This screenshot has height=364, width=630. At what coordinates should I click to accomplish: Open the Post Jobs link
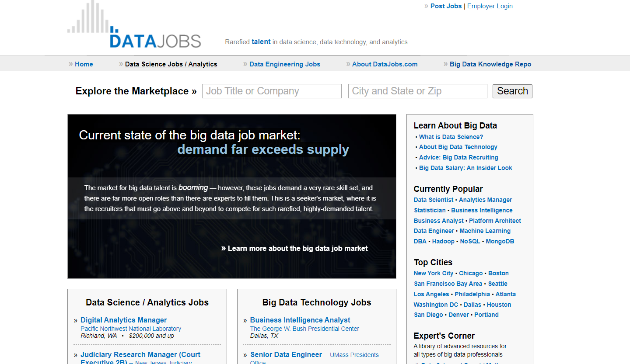446,6
